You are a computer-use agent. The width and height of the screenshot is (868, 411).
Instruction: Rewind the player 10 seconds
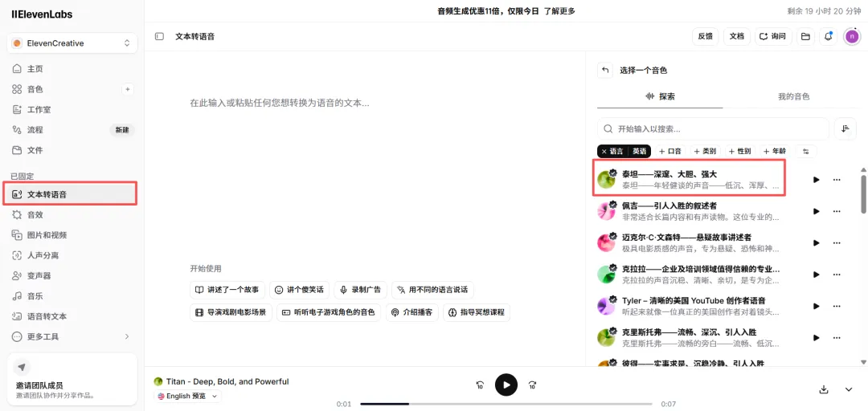[480, 385]
